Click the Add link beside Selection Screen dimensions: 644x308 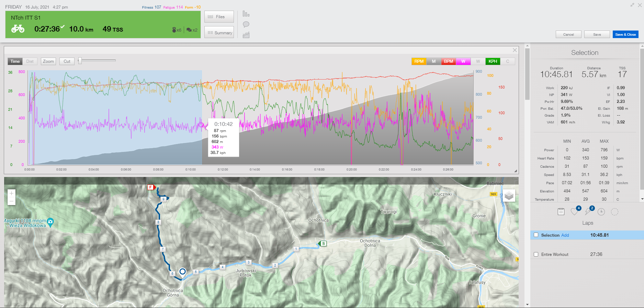(x=565, y=235)
